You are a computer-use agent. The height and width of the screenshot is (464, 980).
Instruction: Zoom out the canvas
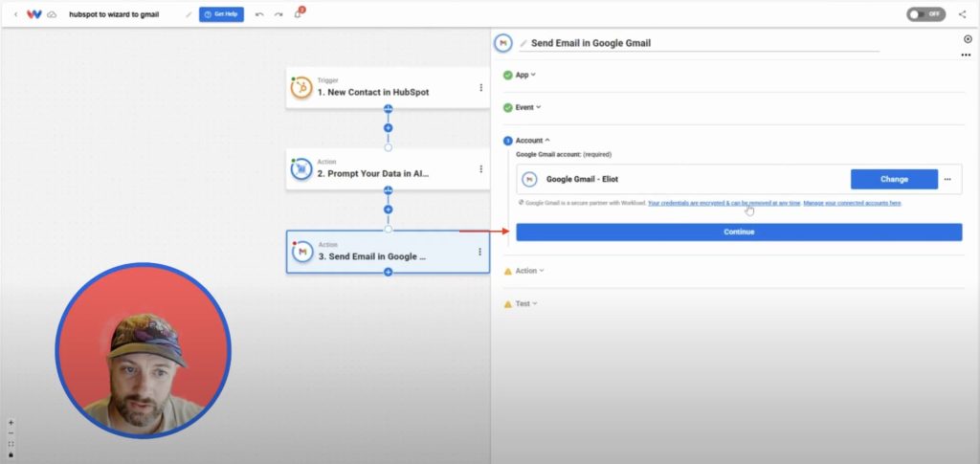click(x=11, y=433)
